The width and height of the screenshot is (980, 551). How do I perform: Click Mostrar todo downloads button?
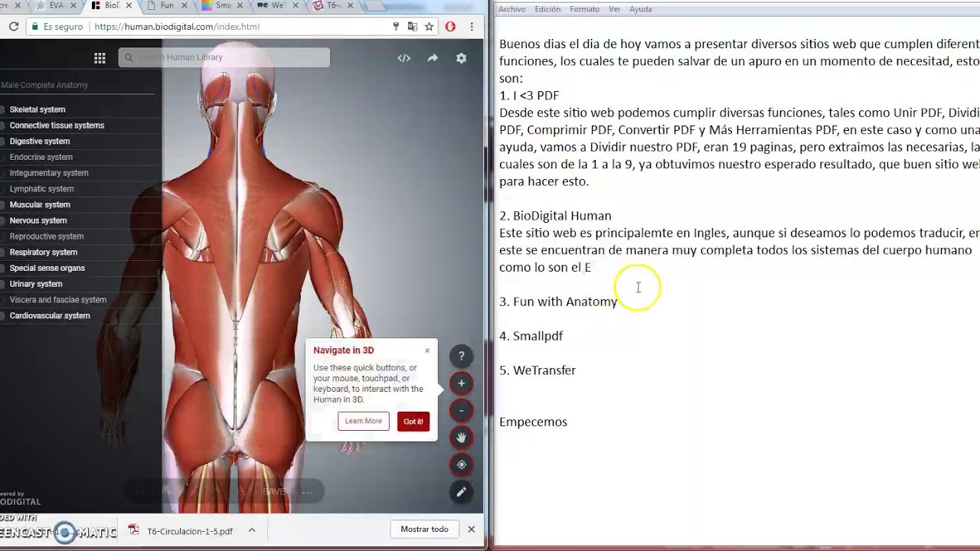(x=424, y=529)
